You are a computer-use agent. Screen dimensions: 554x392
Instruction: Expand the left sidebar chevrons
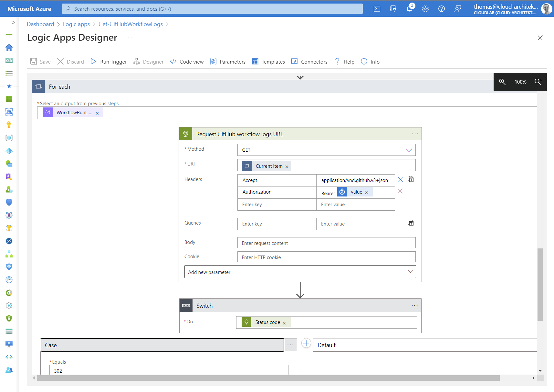coord(13,23)
